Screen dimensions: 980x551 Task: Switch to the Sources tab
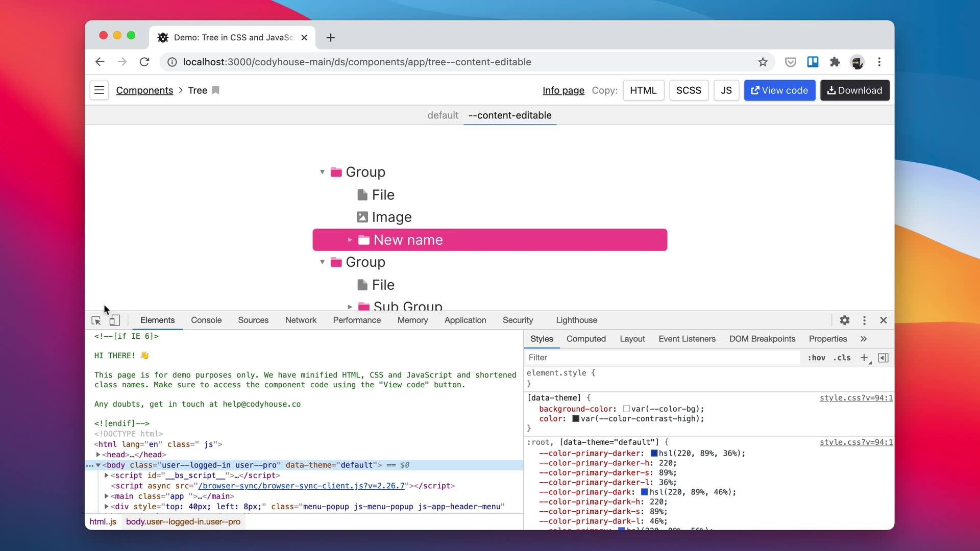(253, 320)
